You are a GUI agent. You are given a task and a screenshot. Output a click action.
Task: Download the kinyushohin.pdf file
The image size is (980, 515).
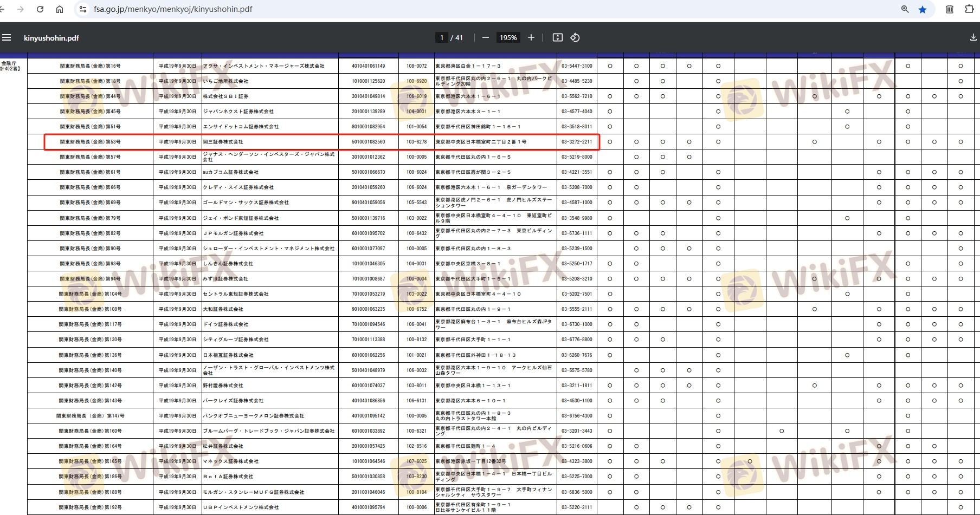pyautogui.click(x=973, y=37)
